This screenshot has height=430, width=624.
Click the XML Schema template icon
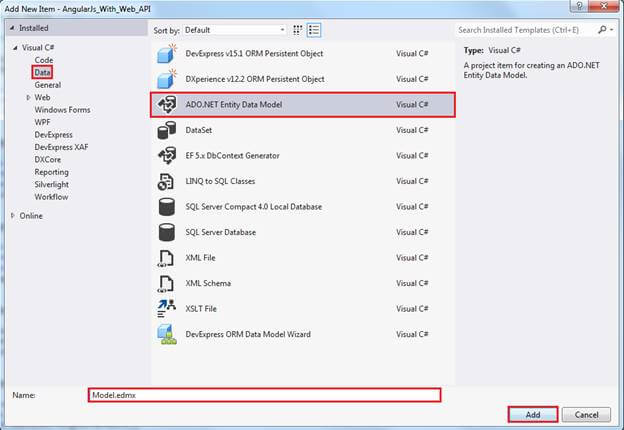coord(166,283)
